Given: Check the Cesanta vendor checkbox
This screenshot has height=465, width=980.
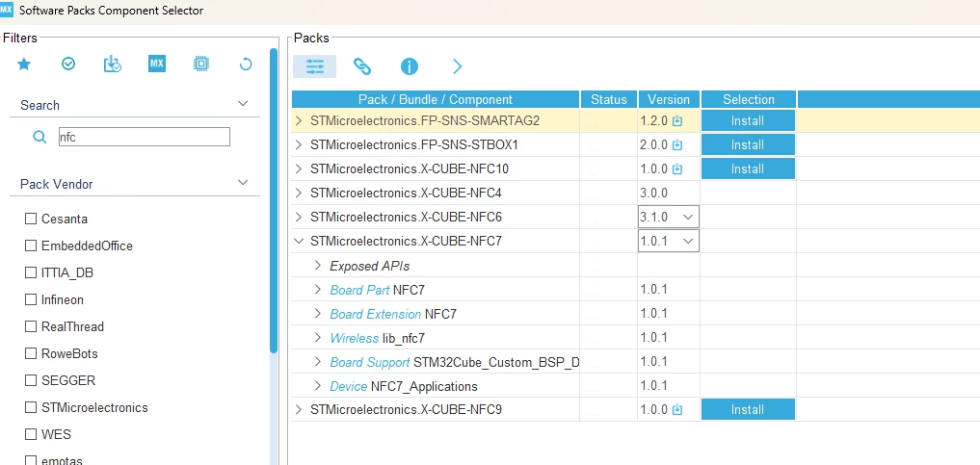Looking at the screenshot, I should [x=31, y=219].
